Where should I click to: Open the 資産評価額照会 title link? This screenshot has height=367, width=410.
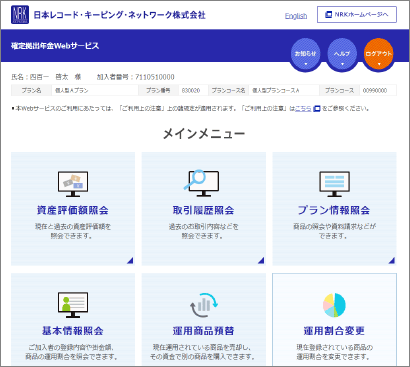73,210
